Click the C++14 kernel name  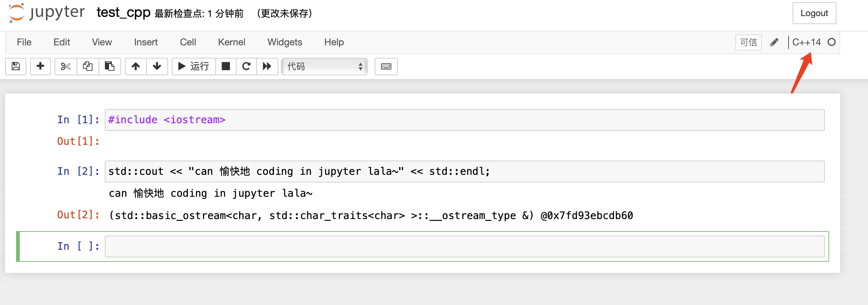[x=806, y=42]
